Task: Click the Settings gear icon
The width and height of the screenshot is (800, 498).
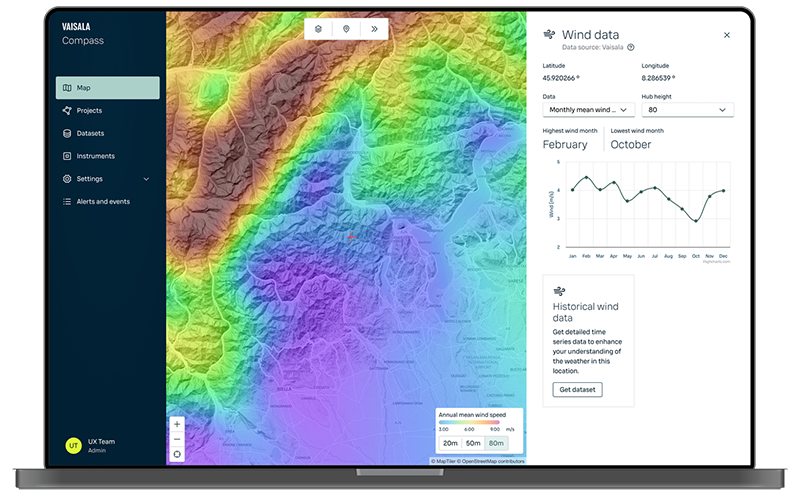Action: [x=67, y=179]
